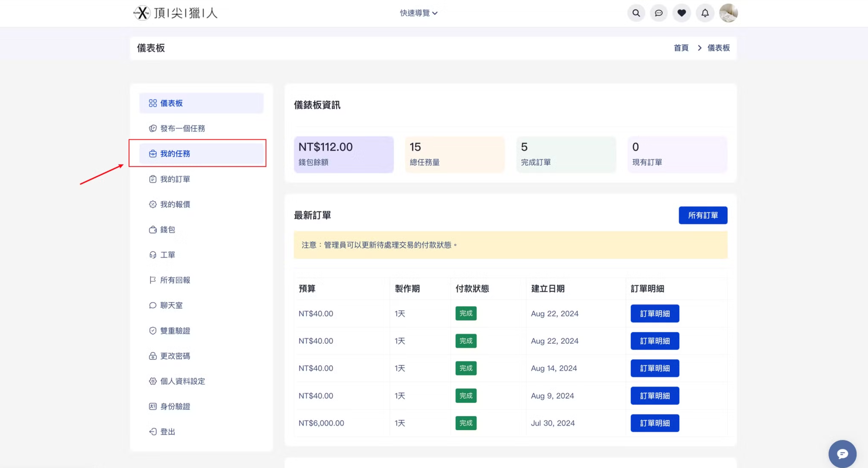Image resolution: width=868 pixels, height=468 pixels.
Task: Expand the 快速導覽 dropdown
Action: coord(418,13)
